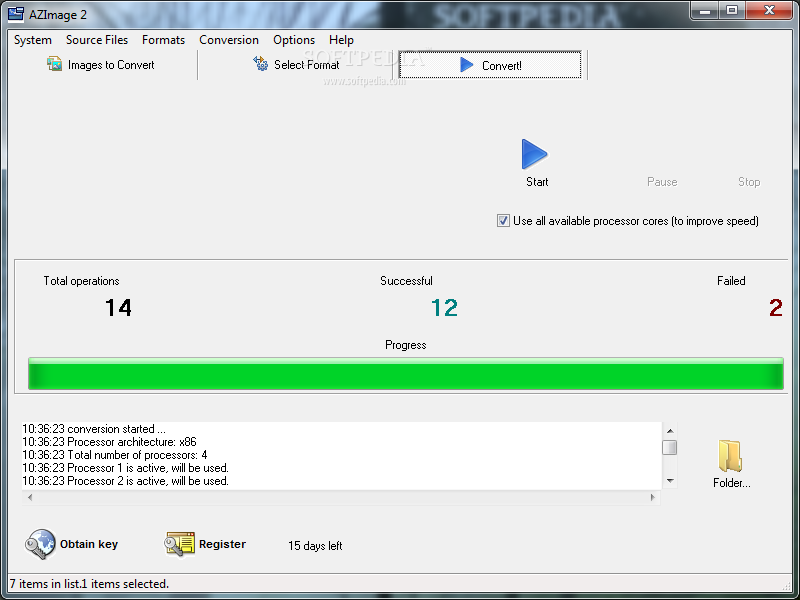800x600 pixels.
Task: Click the Successful count 12
Action: click(x=444, y=308)
